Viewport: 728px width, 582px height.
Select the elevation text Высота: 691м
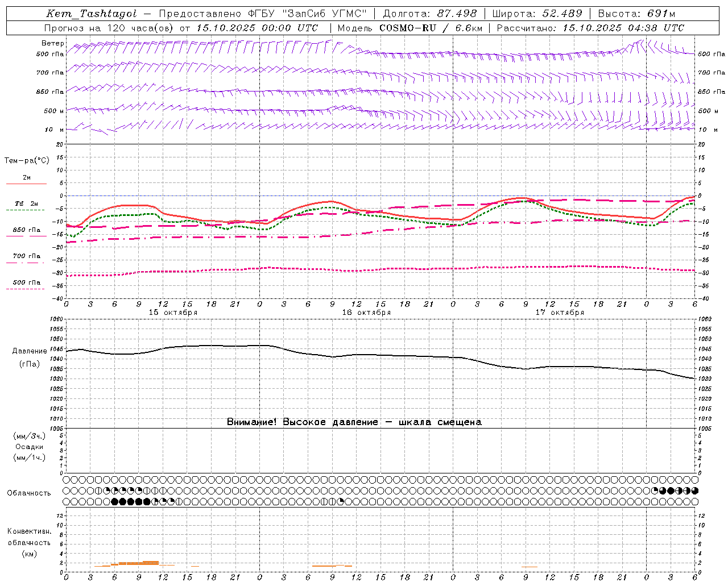coord(636,14)
